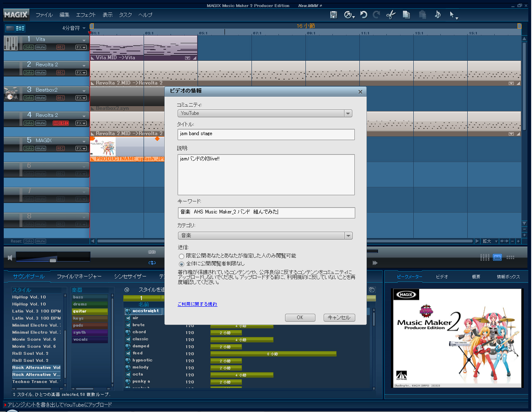The width and height of the screenshot is (532, 412).
Task: Open the ファイル menu
Action: (x=44, y=15)
